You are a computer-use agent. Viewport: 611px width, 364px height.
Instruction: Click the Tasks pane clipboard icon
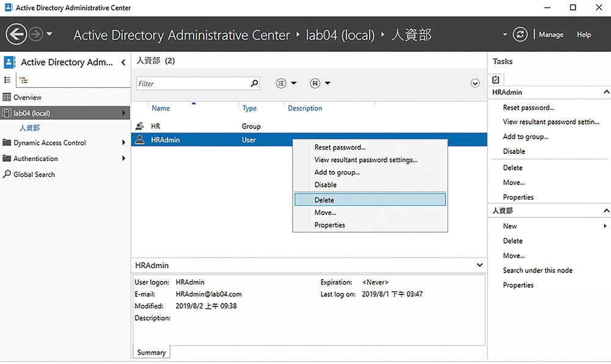(x=496, y=79)
